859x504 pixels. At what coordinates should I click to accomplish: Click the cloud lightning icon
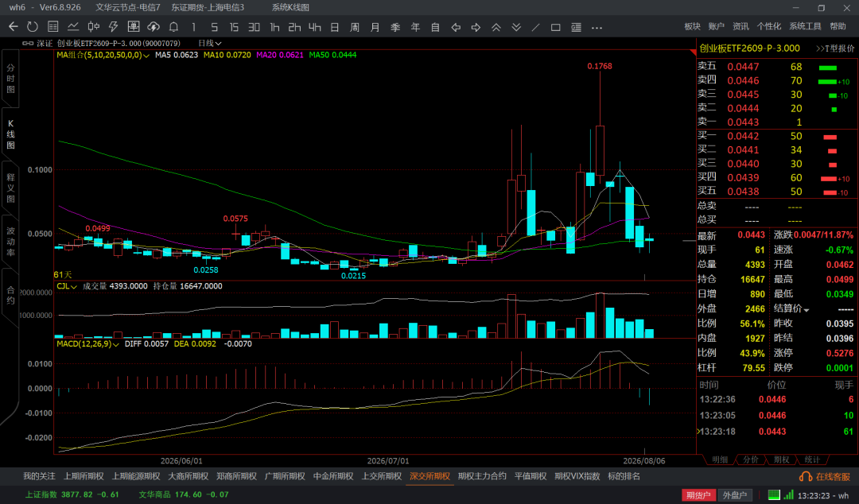pyautogui.click(x=154, y=27)
